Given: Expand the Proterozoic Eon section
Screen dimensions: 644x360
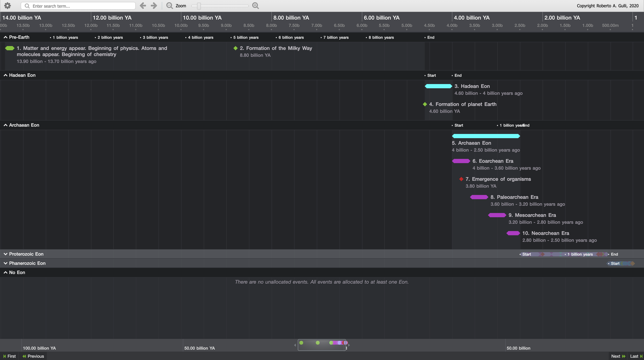Looking at the screenshot, I should pyautogui.click(x=6, y=254).
